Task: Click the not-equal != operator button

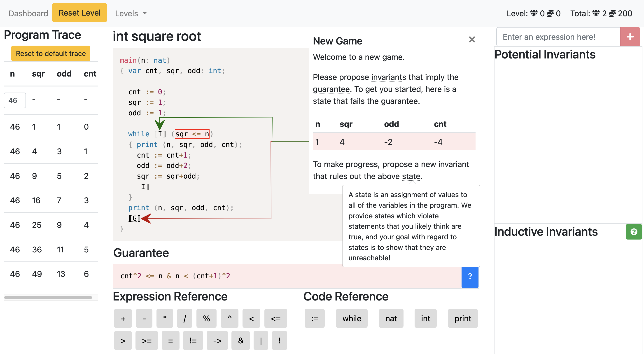Action: click(193, 340)
